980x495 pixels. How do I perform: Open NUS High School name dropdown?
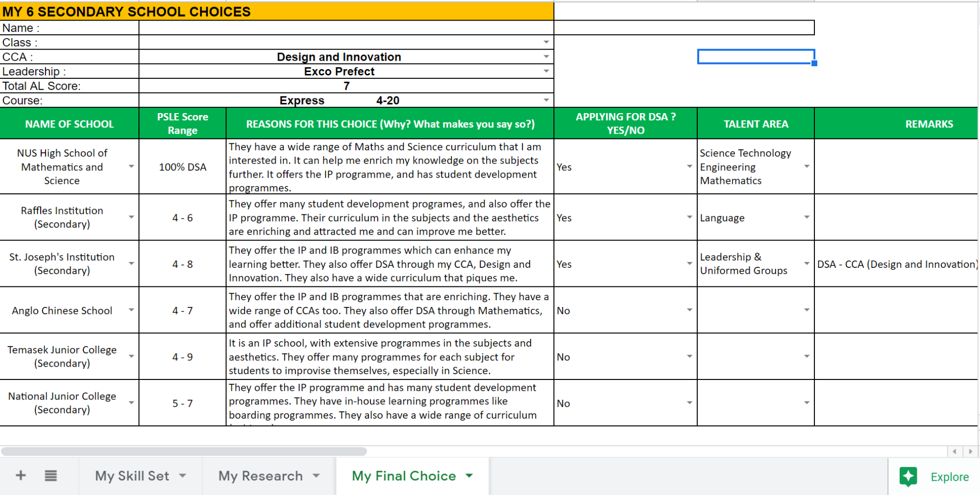pos(131,167)
